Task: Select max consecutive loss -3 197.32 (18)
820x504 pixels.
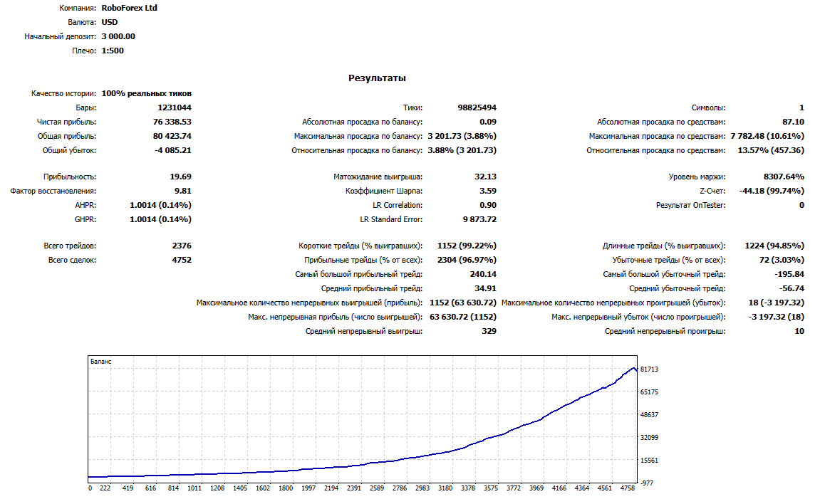Action: coord(776,317)
